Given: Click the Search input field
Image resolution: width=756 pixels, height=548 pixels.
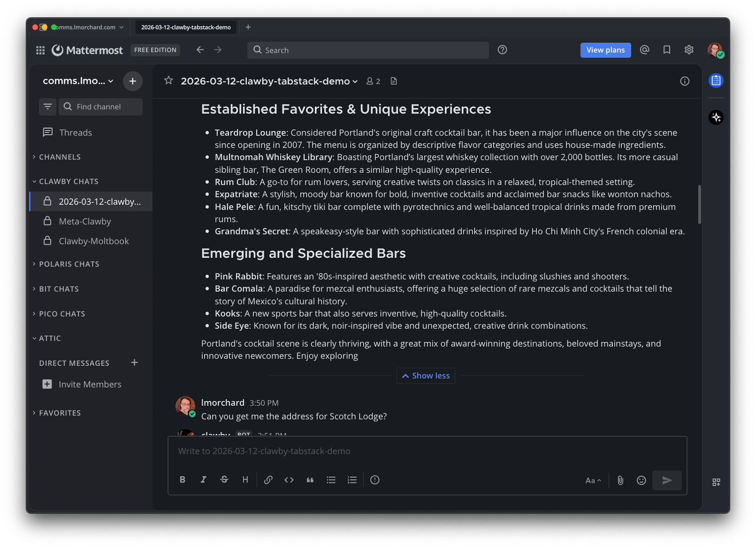Looking at the screenshot, I should click(368, 50).
